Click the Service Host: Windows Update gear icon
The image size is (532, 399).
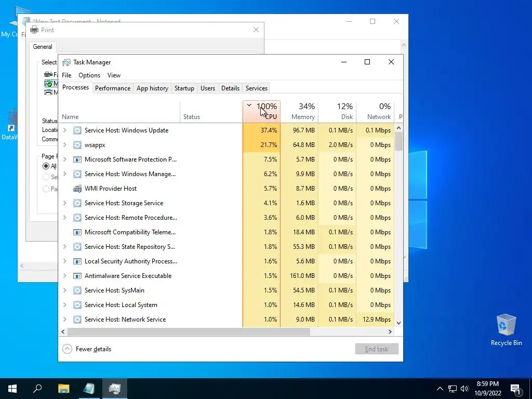[77, 130]
